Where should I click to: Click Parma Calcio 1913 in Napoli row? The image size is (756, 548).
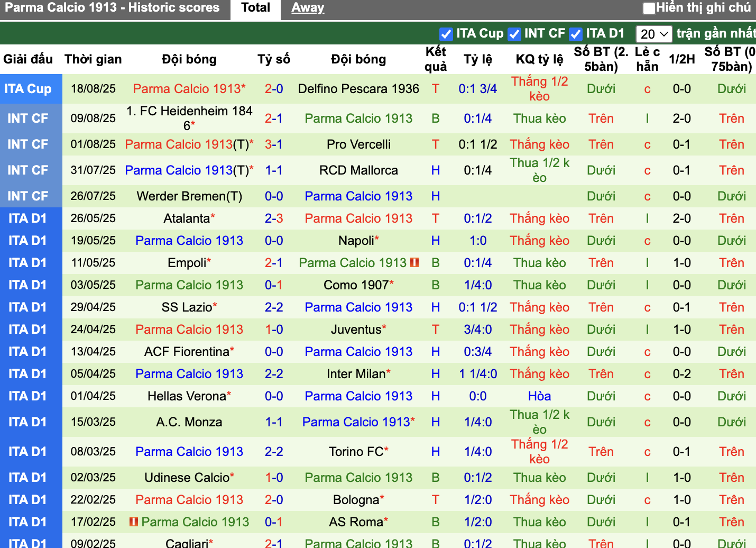(x=189, y=241)
